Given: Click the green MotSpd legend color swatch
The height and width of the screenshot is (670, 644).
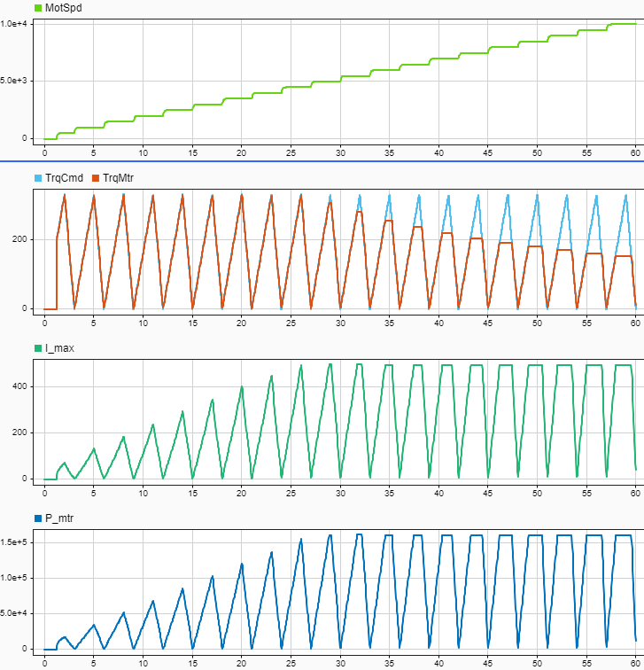Looking at the screenshot, I should point(37,8).
